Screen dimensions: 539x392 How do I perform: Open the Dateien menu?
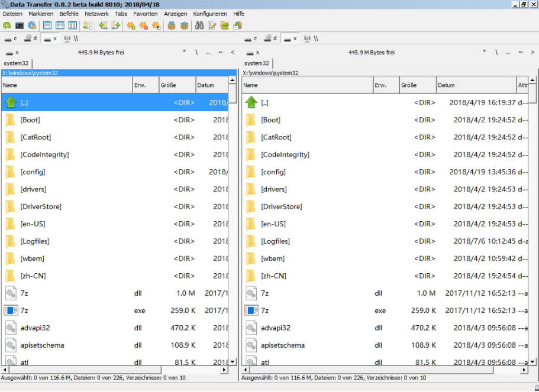(12, 14)
